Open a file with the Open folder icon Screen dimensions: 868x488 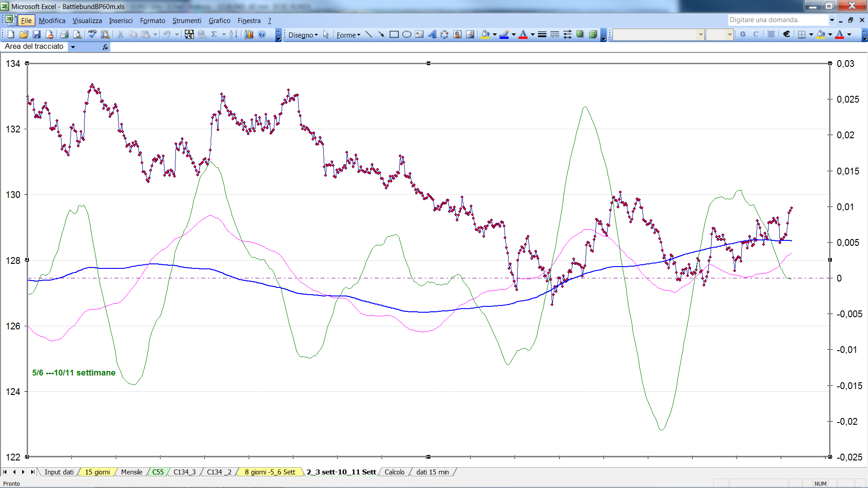tap(24, 34)
